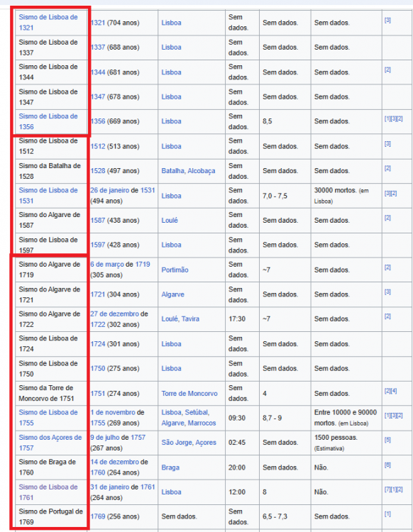This screenshot has width=413, height=532.
Task: Open the Sismo de Lisboa de 1531 link
Action: pos(48,196)
